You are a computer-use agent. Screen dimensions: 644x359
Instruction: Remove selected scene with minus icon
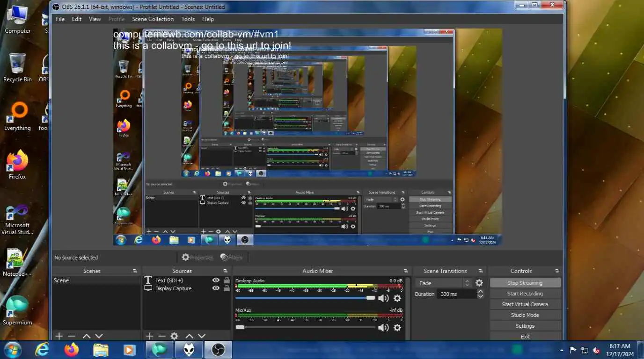(x=71, y=336)
